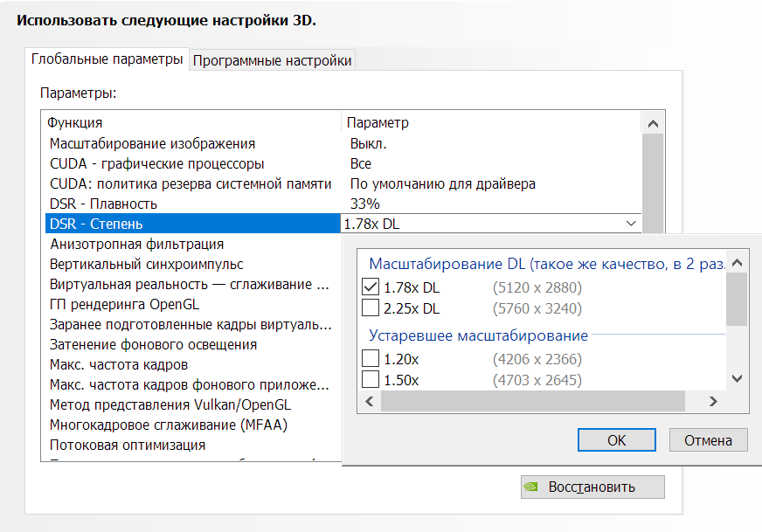This screenshot has width=762, height=532.
Task: Confirm with the OK button
Action: pyautogui.click(x=617, y=440)
